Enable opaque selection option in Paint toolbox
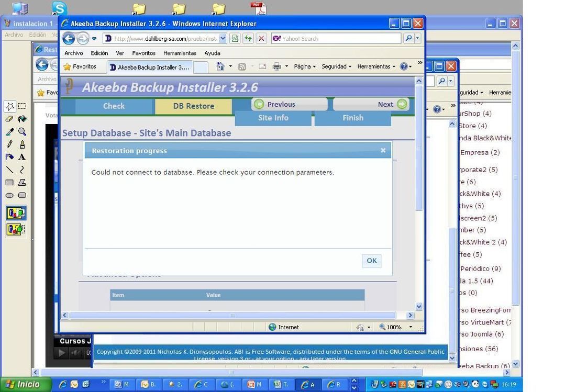 (16, 213)
